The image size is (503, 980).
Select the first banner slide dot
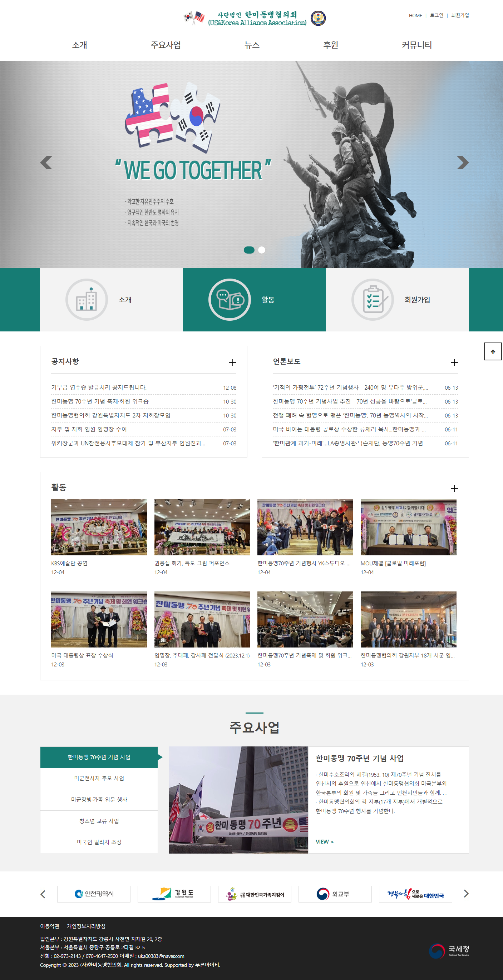point(249,250)
